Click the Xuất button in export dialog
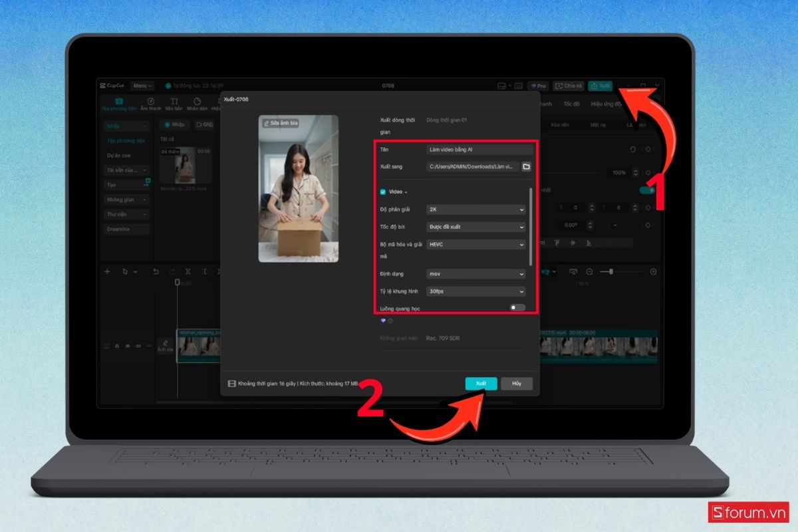 pos(481,384)
